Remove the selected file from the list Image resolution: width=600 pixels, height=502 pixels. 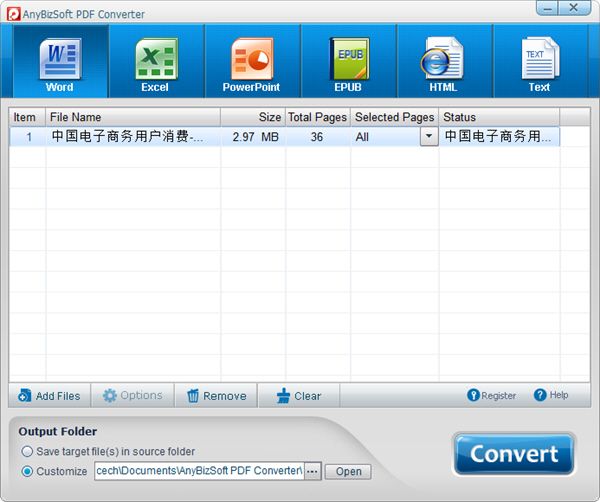click(x=215, y=396)
